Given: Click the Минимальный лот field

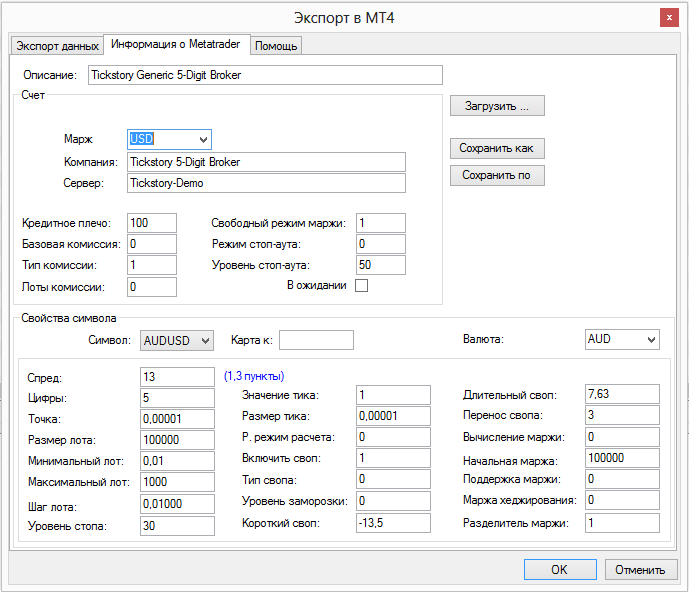Looking at the screenshot, I should pyautogui.click(x=178, y=461).
